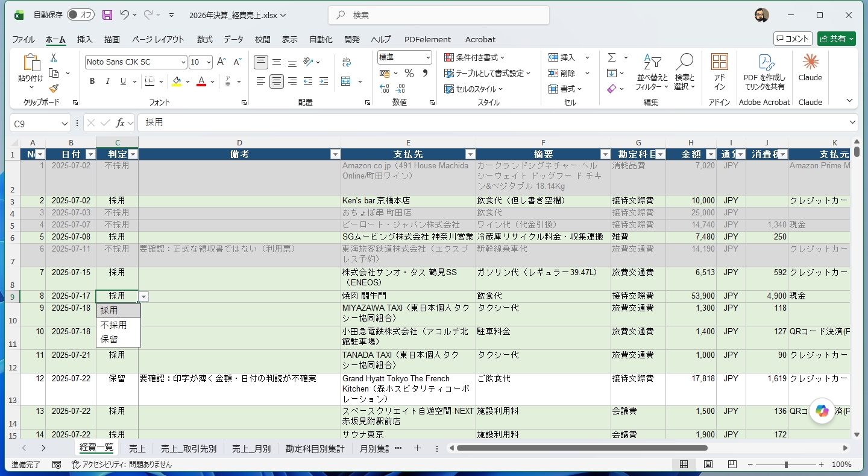Screen dimensions: 868x476
Task: Click the Cut scissors icon
Action: [54, 58]
